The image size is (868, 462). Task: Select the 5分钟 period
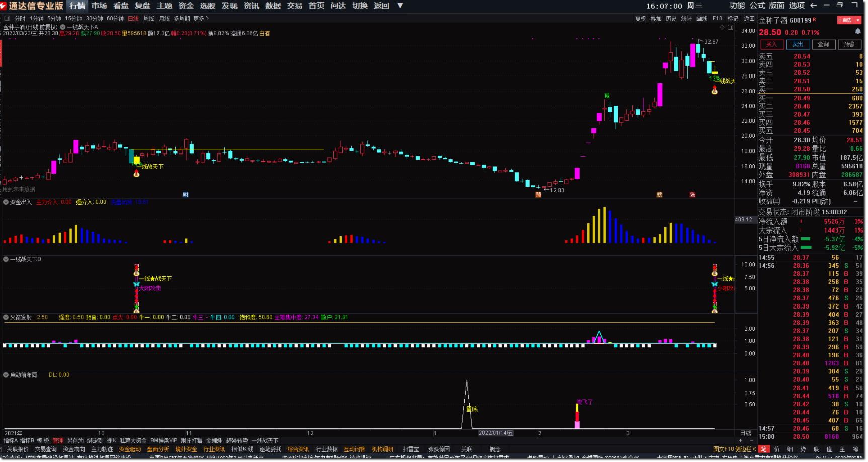click(x=54, y=19)
